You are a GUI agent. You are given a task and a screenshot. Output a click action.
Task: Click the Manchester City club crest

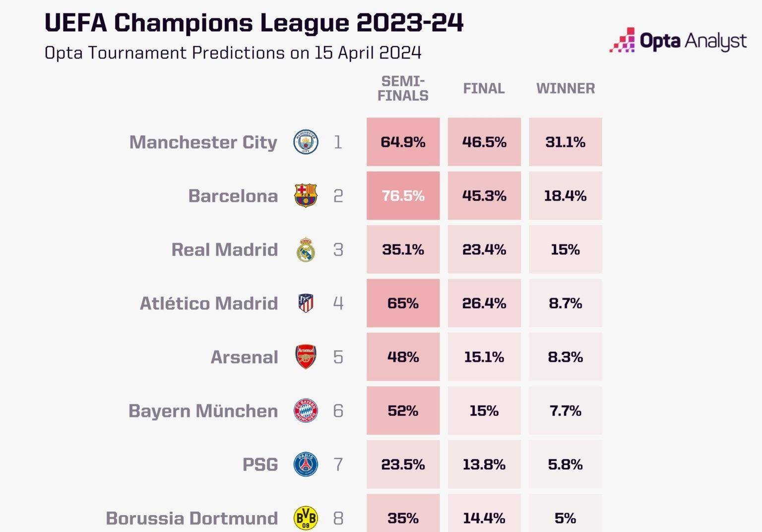tap(306, 142)
